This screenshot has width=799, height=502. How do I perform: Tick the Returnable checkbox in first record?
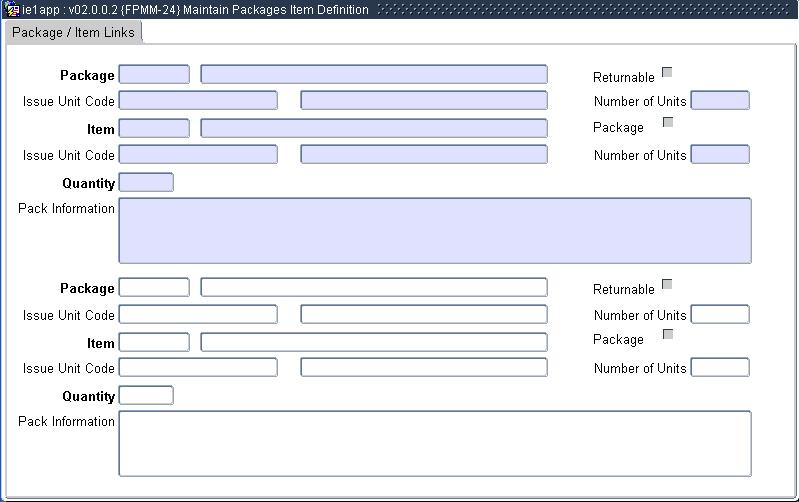667,72
